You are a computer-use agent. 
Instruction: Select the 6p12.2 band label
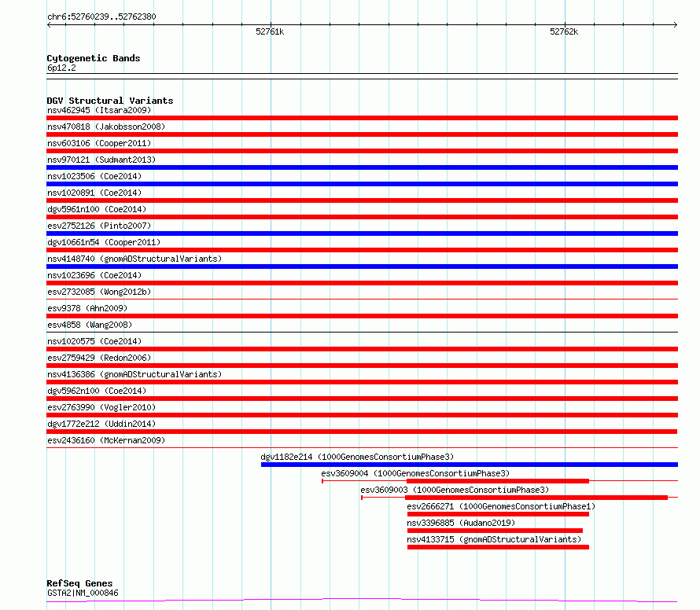pyautogui.click(x=61, y=68)
